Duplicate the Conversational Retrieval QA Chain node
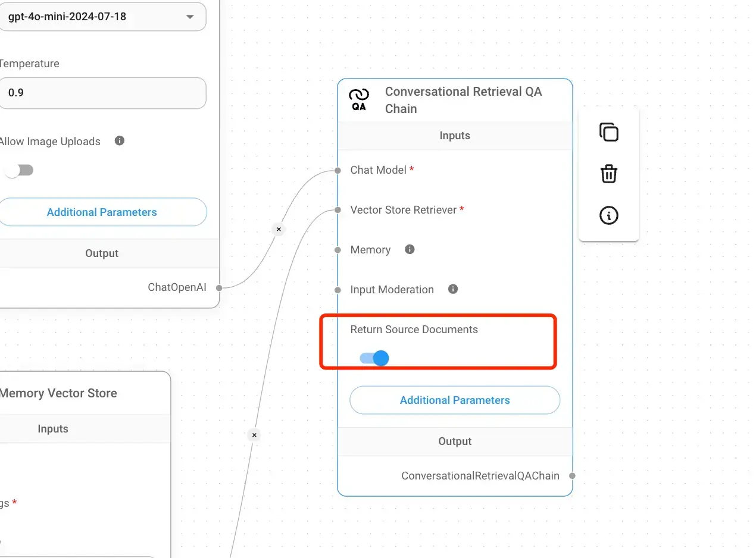 [x=608, y=132]
